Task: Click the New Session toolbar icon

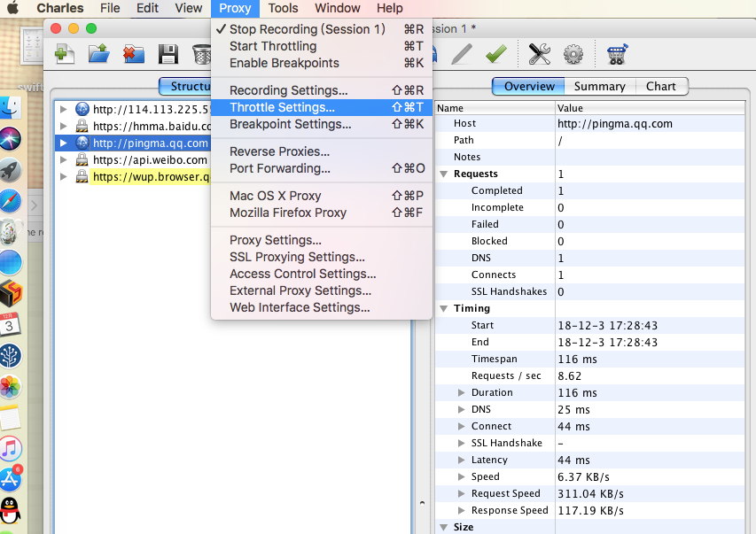Action: tap(65, 54)
